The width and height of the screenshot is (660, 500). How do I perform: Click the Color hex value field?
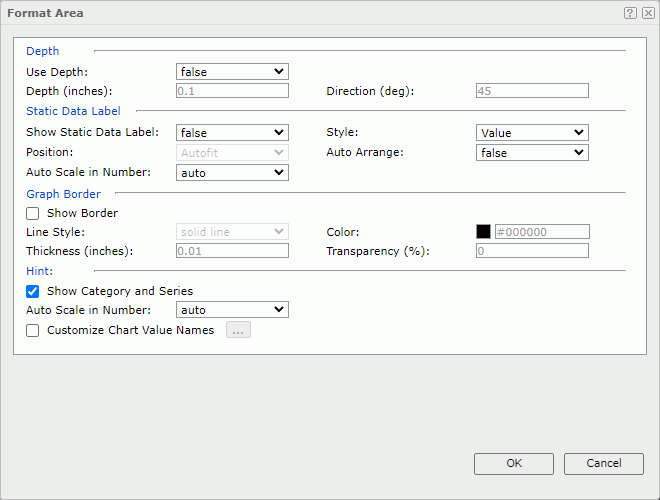(x=541, y=232)
